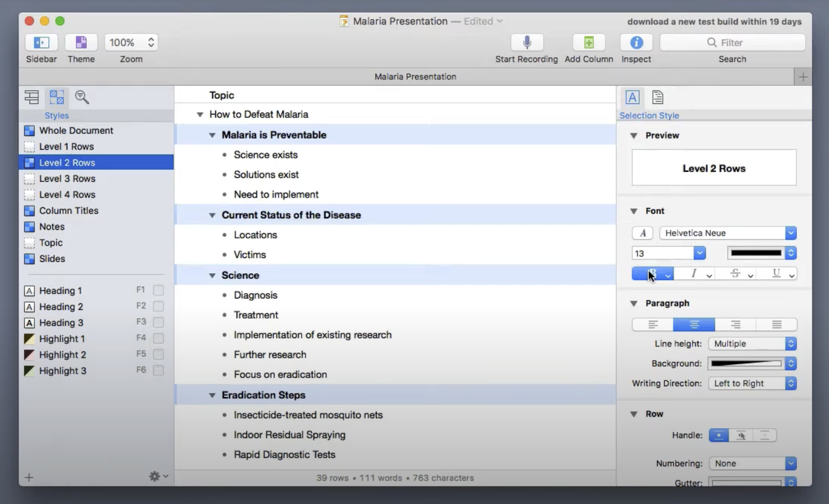Viewport: 829px width, 504px height.
Task: Click the font picker A button
Action: [x=642, y=233]
